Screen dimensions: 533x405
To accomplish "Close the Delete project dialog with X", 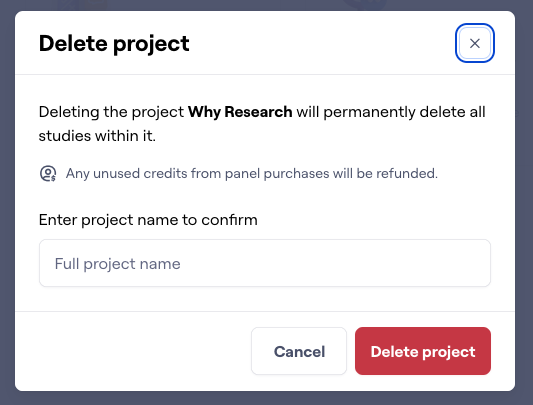I will pos(475,43).
